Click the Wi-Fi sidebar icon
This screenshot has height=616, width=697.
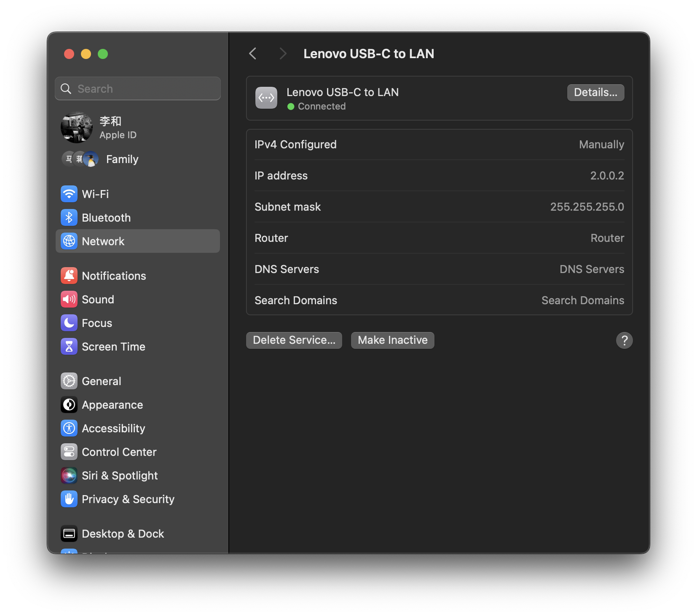[x=69, y=194]
